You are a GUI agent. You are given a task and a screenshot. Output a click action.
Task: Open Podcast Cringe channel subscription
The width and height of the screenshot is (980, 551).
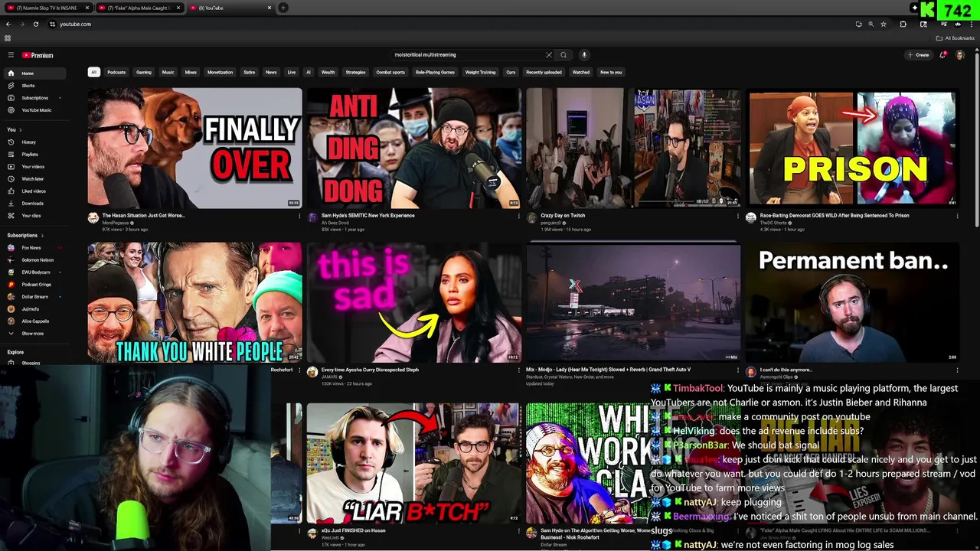coord(34,285)
